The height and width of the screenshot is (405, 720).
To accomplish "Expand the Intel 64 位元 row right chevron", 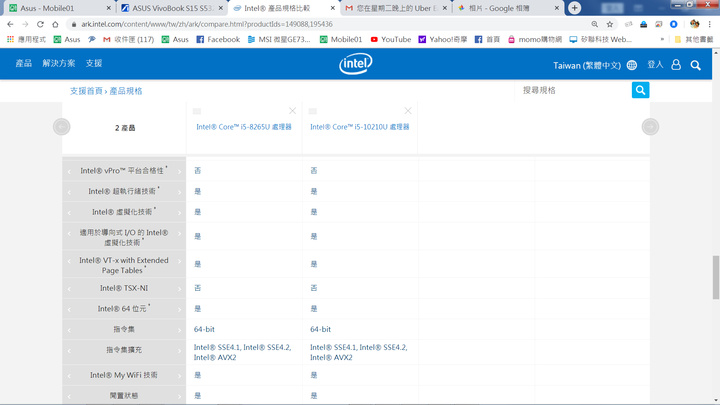I will [x=180, y=309].
